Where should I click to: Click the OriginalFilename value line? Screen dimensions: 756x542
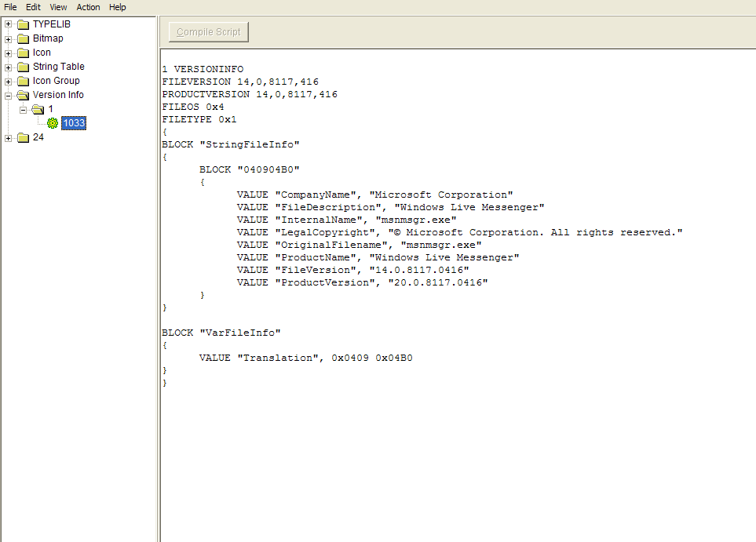[360, 245]
